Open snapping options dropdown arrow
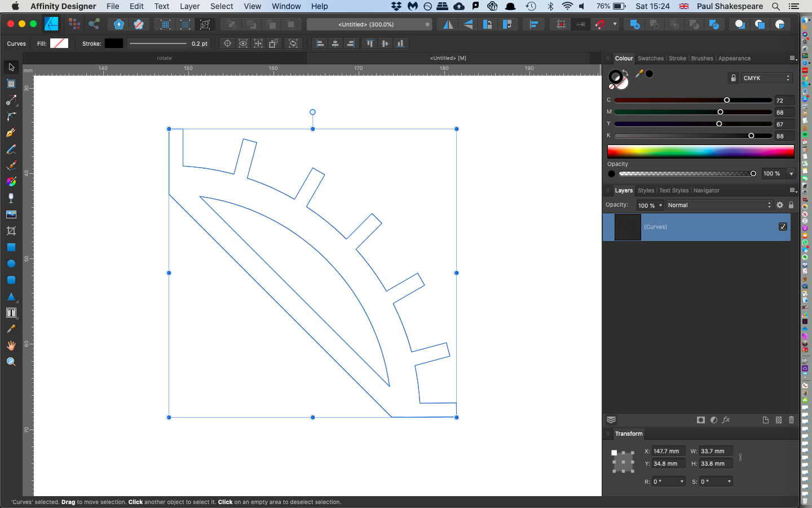The width and height of the screenshot is (812, 508). tap(615, 24)
